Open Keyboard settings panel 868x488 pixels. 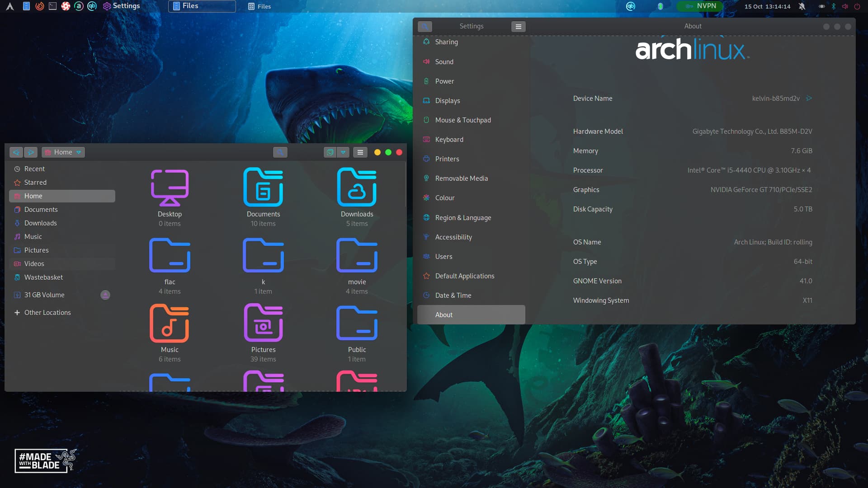pos(471,140)
